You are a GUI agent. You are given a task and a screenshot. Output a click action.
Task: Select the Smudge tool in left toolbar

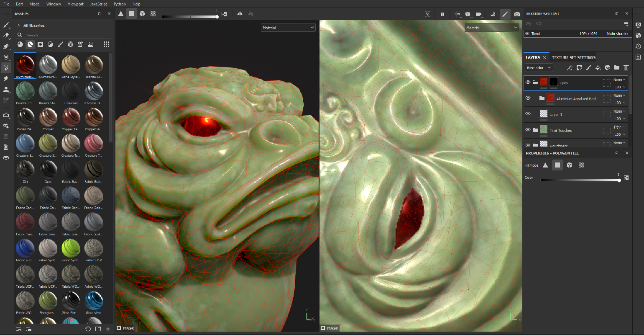[x=6, y=78]
